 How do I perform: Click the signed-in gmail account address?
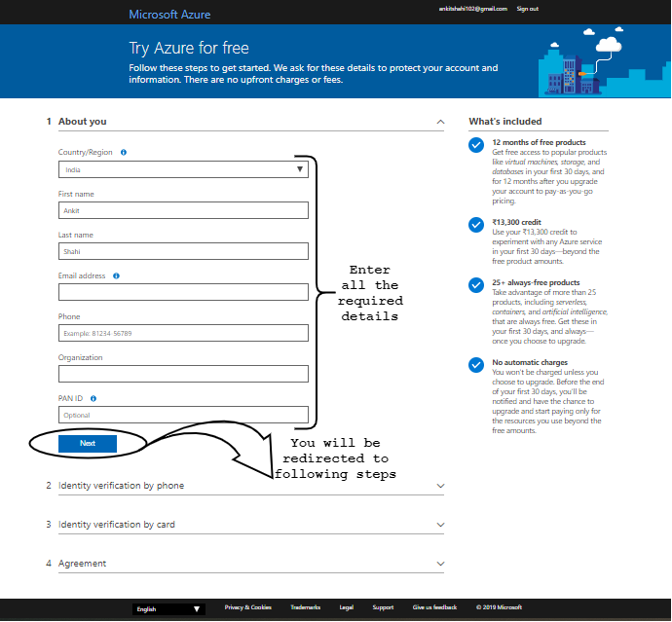click(473, 9)
